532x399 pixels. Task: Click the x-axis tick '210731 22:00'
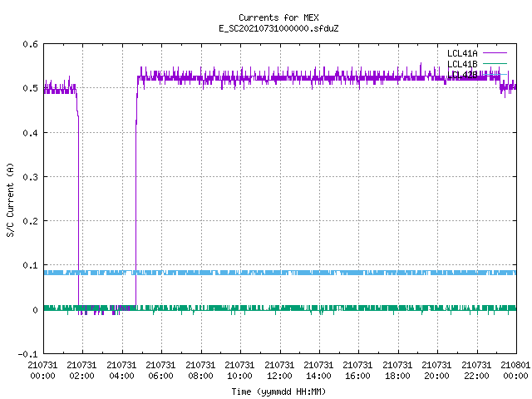click(x=476, y=371)
